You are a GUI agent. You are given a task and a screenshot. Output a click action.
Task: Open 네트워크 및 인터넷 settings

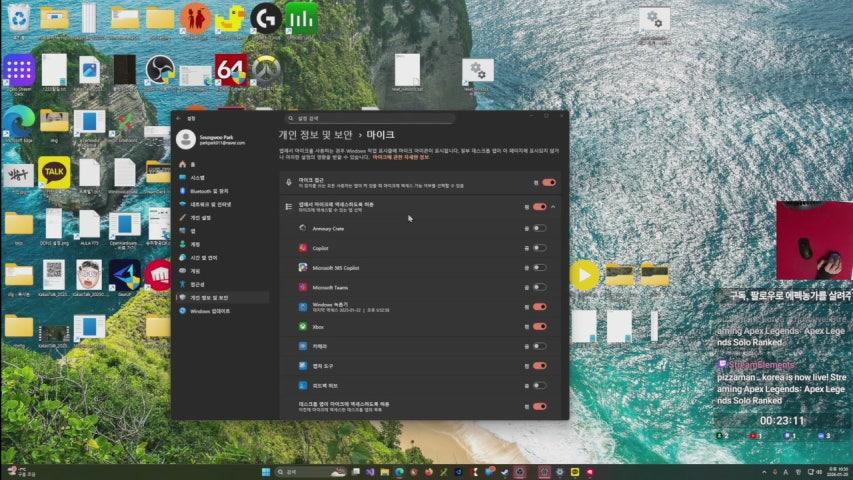point(223,205)
